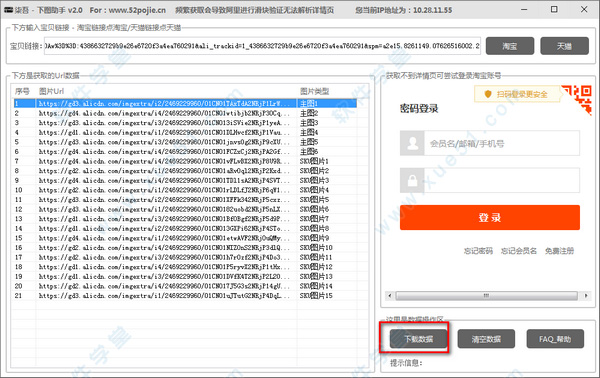Click the 天猫 button

[564, 46]
